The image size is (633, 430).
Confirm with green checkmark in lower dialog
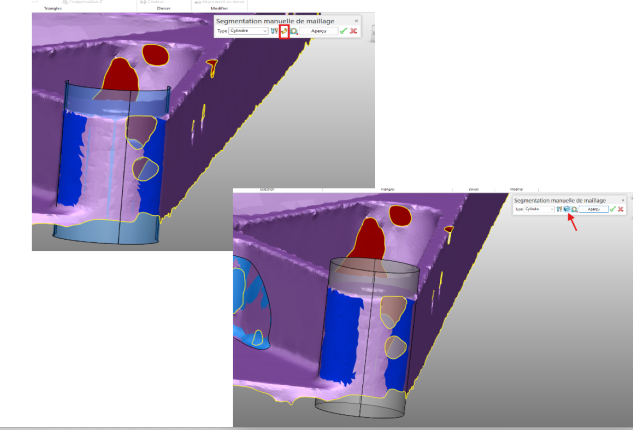pyautogui.click(x=612, y=210)
